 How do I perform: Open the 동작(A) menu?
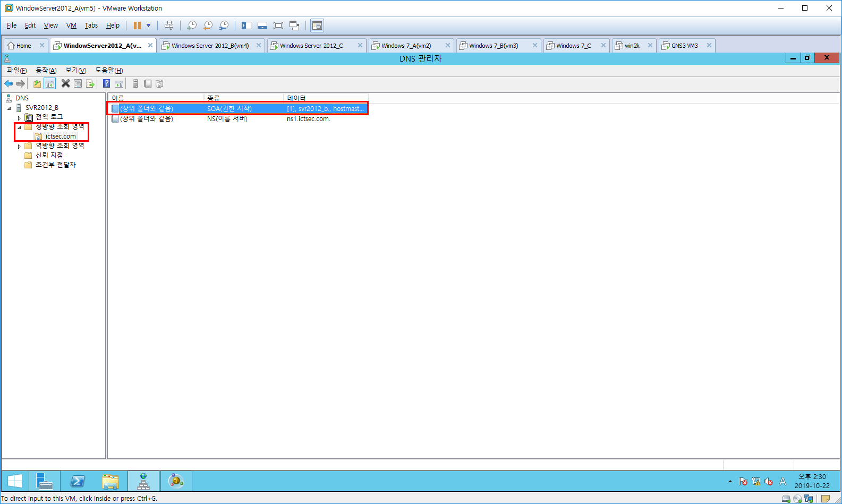(x=46, y=70)
